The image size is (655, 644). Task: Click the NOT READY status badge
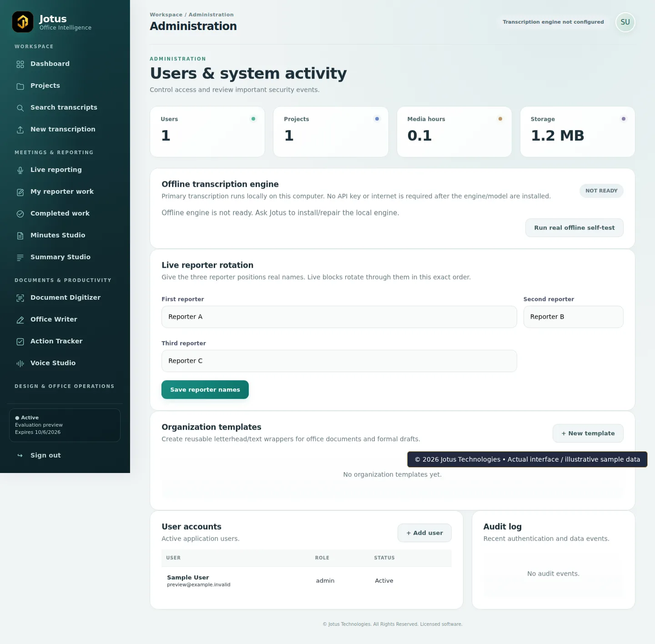(x=601, y=191)
